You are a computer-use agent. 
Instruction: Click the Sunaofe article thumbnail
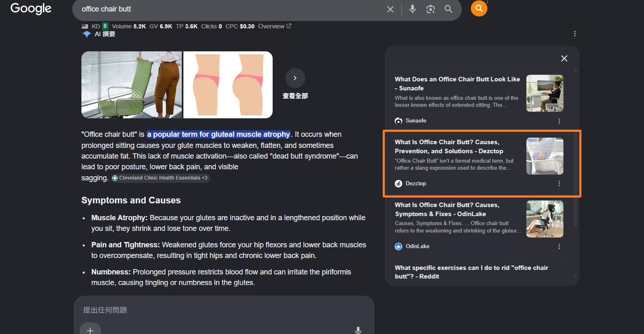tap(545, 93)
